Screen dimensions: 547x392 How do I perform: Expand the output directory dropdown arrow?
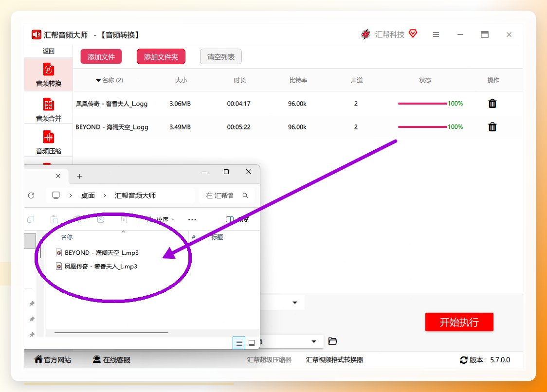pyautogui.click(x=313, y=341)
